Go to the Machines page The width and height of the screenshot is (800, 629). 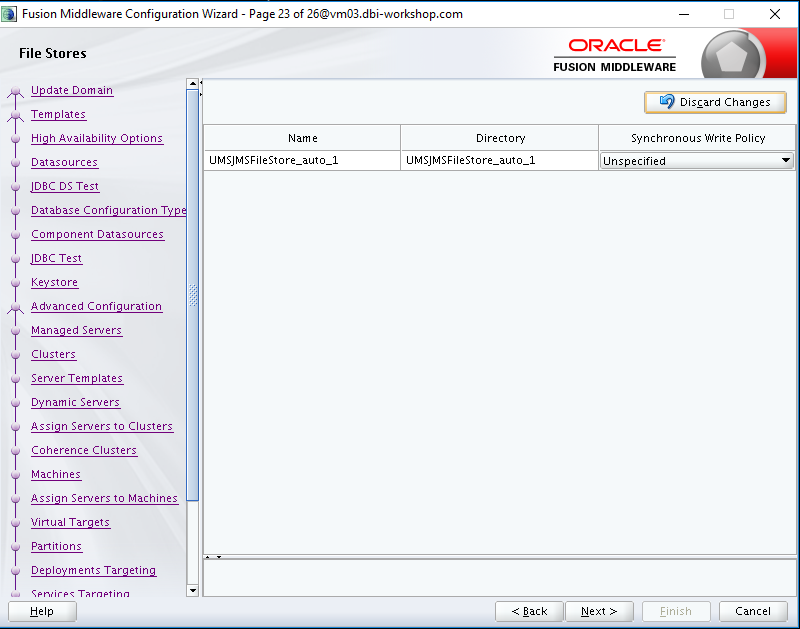pos(56,474)
